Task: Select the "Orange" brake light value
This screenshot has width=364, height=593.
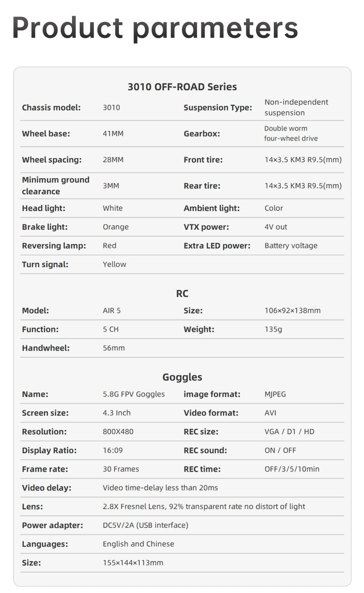Action: tap(116, 227)
